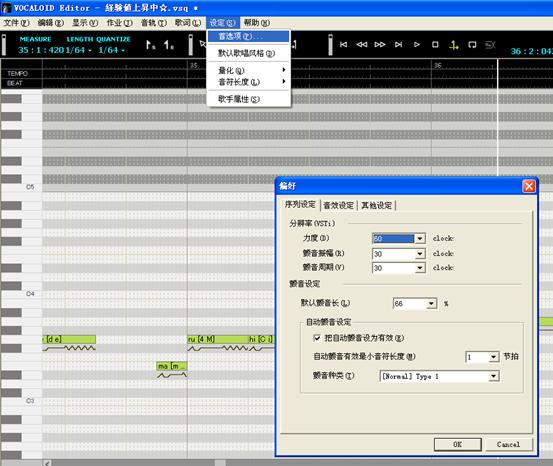Switch to the 其他设定 tab
Viewport: 553px width, 466px height.
[377, 205]
